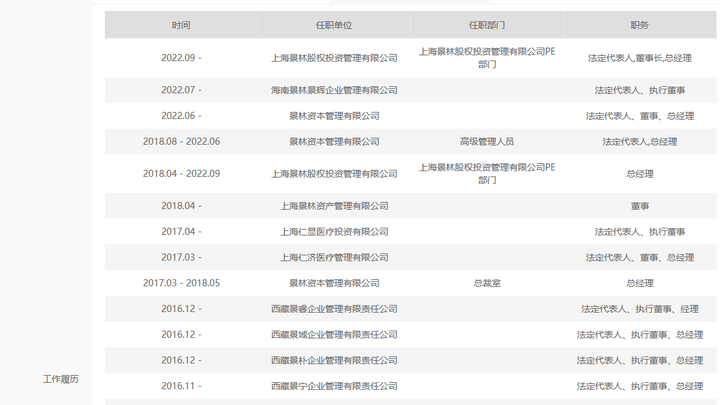Select the '2016.12 -' date in the 西藏景朴 row
The width and height of the screenshot is (720, 405).
tap(181, 360)
